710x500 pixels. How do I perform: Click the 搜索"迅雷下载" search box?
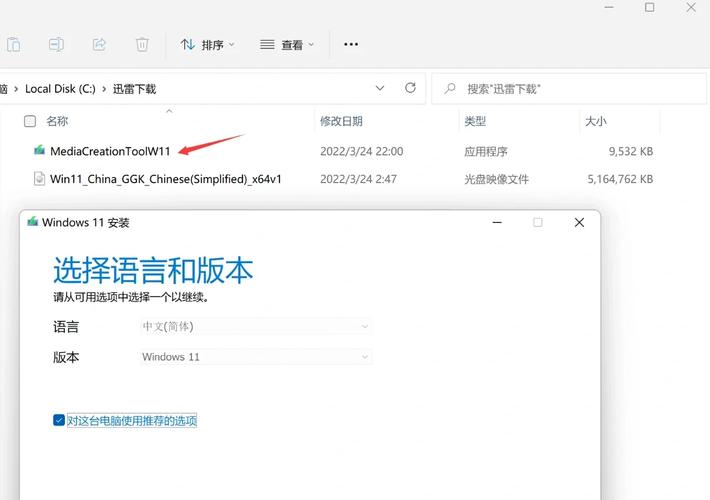(x=569, y=89)
